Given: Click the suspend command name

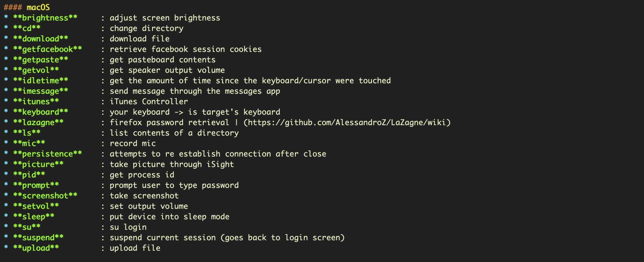Looking at the screenshot, I should click(38, 238).
